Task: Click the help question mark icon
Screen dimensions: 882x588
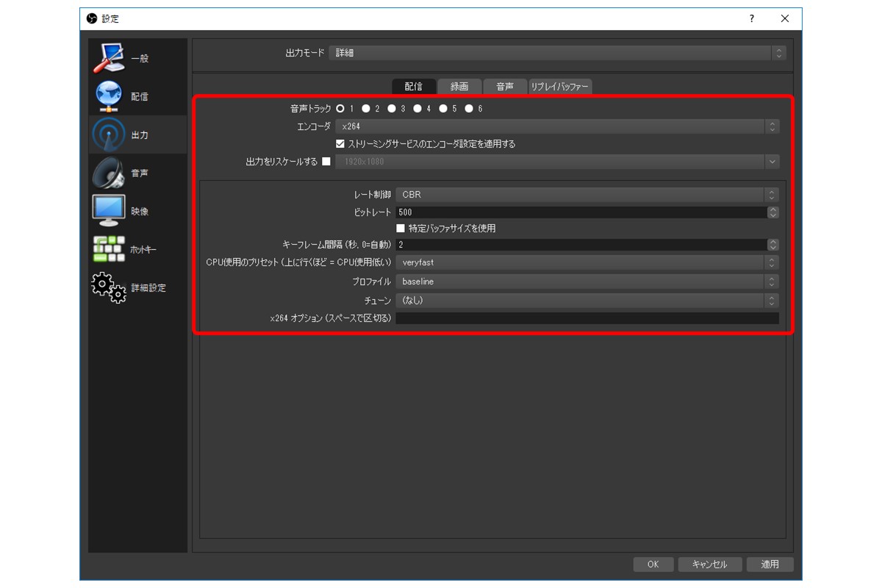Action: tap(751, 18)
